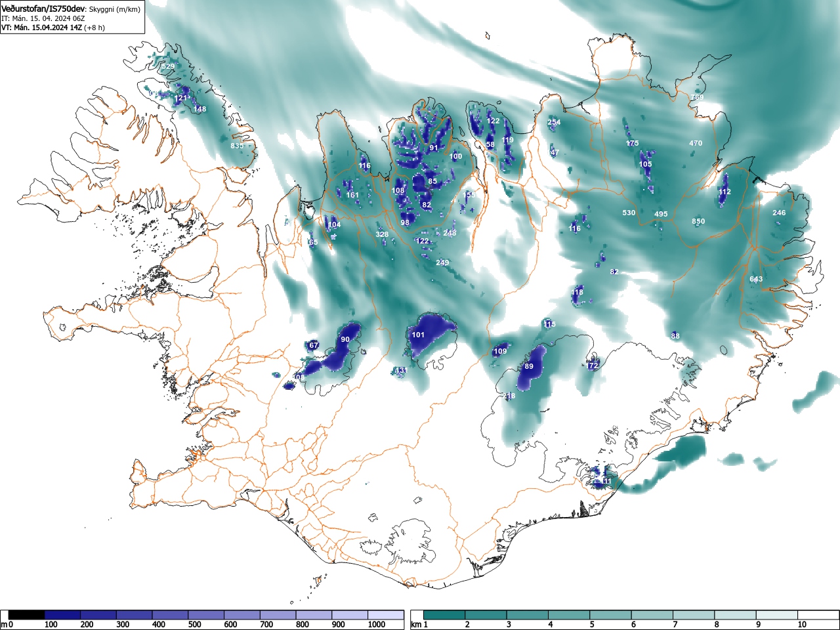The width and height of the screenshot is (840, 630).
Task: Click the pale lavender legend segment near 1000
Action: 385,615
